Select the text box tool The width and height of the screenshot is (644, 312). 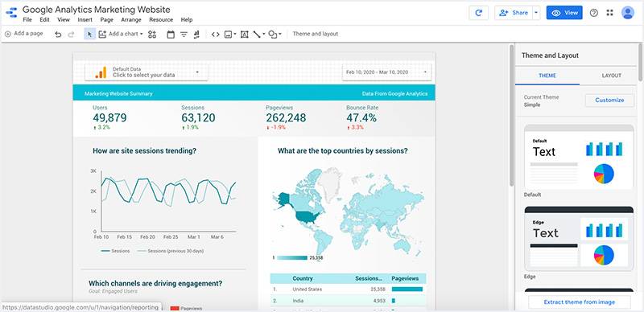(x=245, y=34)
